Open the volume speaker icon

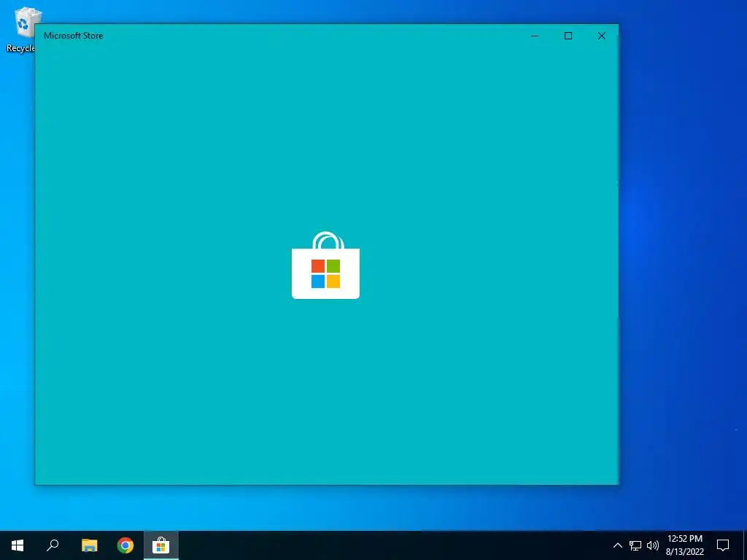point(653,545)
